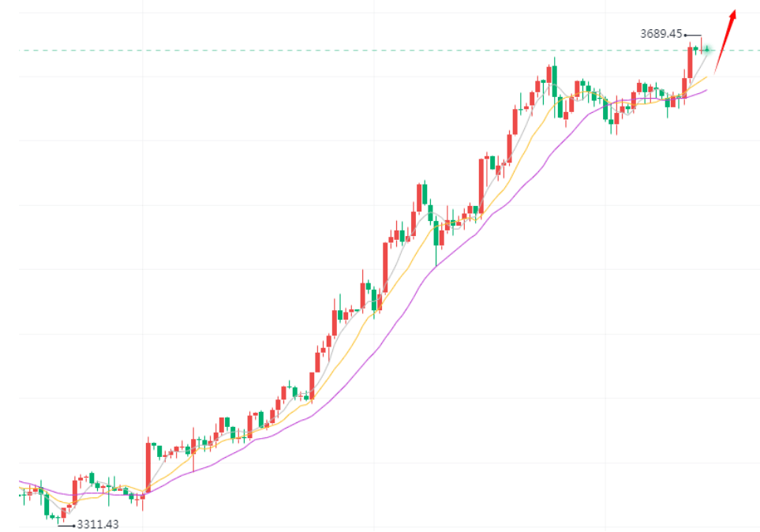Image resolution: width=760 pixels, height=532 pixels.
Task: Click the purple line's start at the left edge
Action: coord(21,481)
